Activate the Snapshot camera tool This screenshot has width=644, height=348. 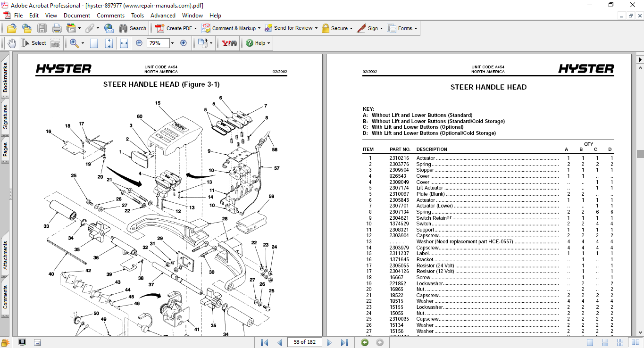point(55,43)
